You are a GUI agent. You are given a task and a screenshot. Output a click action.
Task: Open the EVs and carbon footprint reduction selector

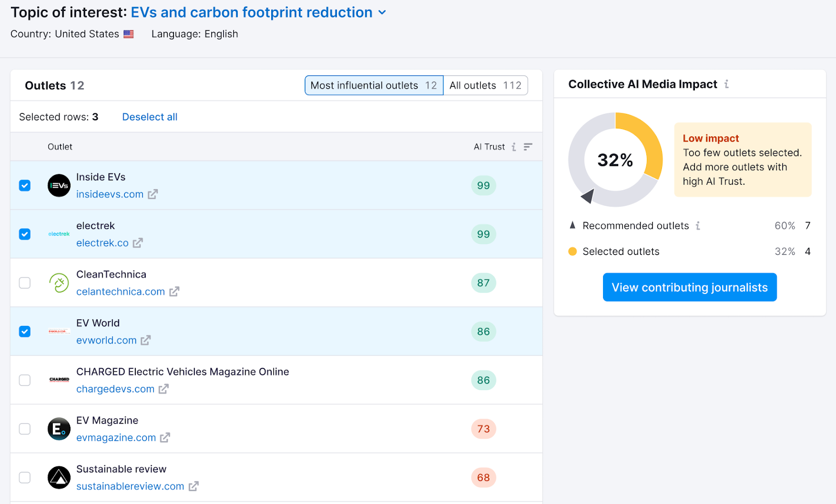[251, 13]
